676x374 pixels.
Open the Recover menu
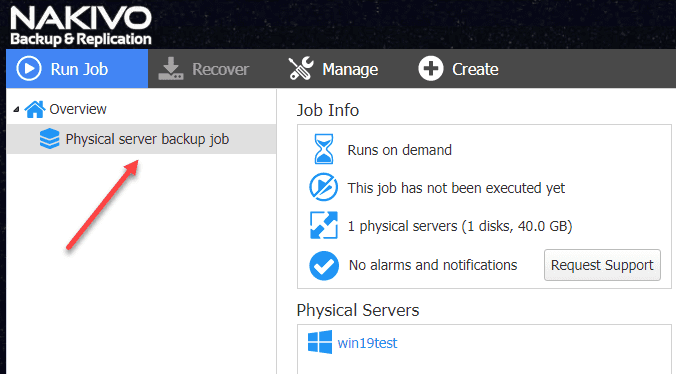(x=203, y=69)
